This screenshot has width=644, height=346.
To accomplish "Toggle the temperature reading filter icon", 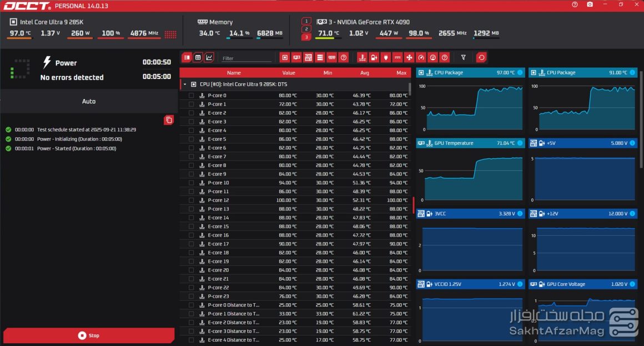I will pos(362,58).
